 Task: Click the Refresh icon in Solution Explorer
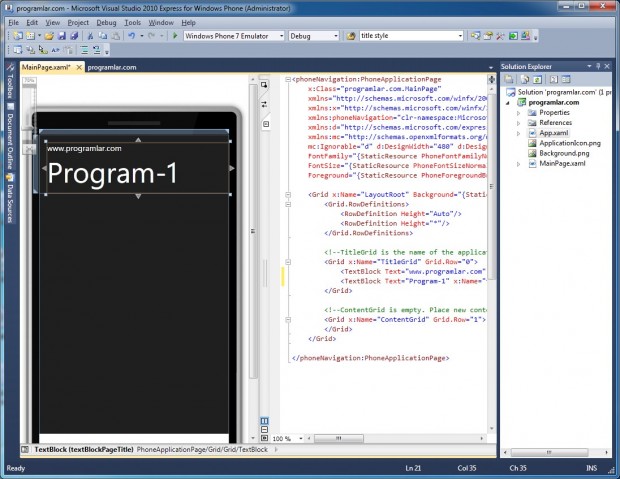537,80
